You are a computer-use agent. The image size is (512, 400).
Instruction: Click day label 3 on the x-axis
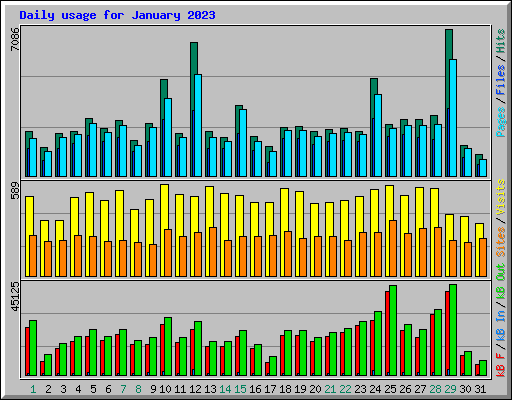pos(63,389)
